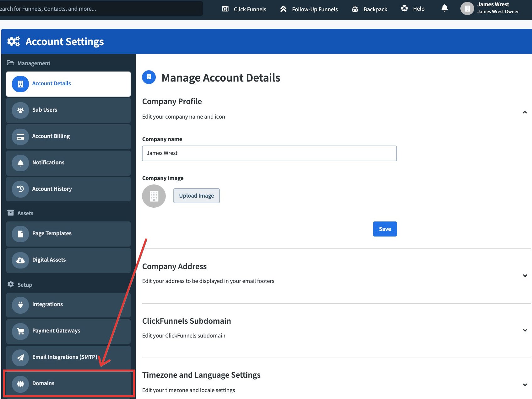Screen dimensions: 532x399
Task: Click the Follow-Up Funnels chevrons icon
Action: 283,9
